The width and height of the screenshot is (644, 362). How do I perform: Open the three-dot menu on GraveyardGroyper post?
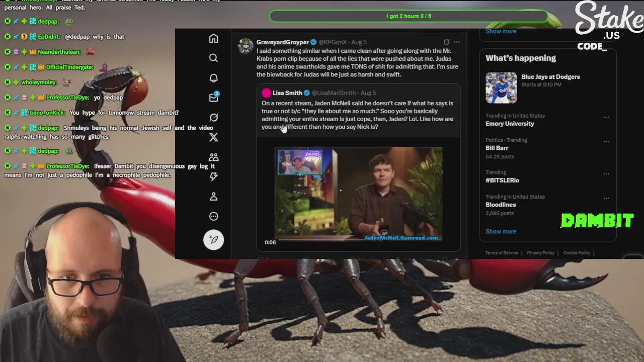coord(457,42)
